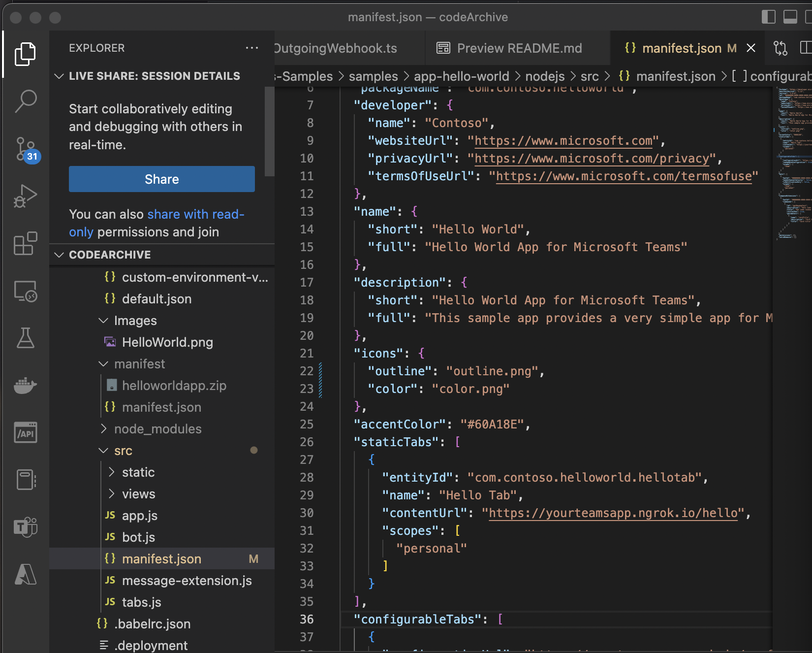Click the compare changes icon beside the tabs
The image size is (812, 653).
click(x=780, y=48)
